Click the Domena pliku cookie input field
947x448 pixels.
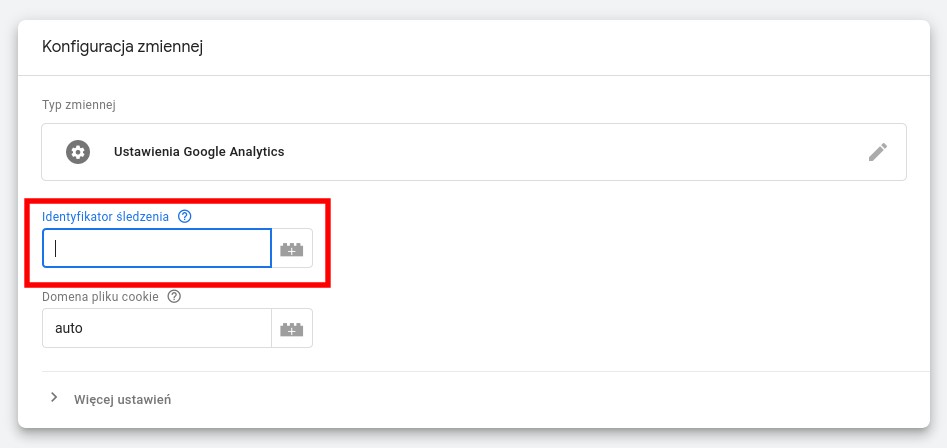click(x=157, y=328)
